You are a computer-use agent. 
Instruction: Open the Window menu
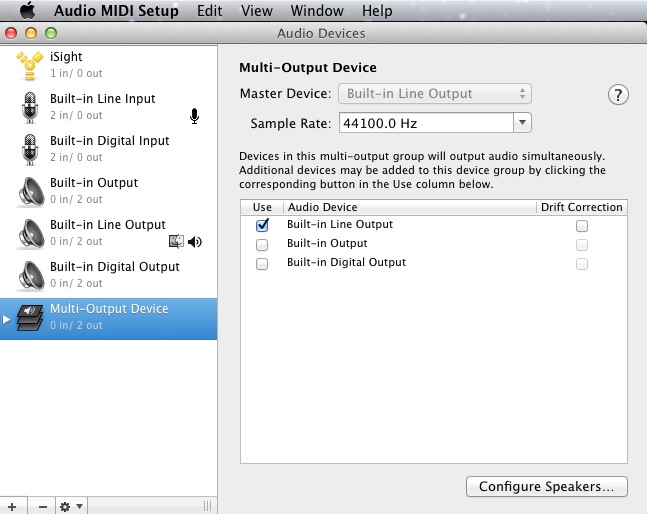317,10
